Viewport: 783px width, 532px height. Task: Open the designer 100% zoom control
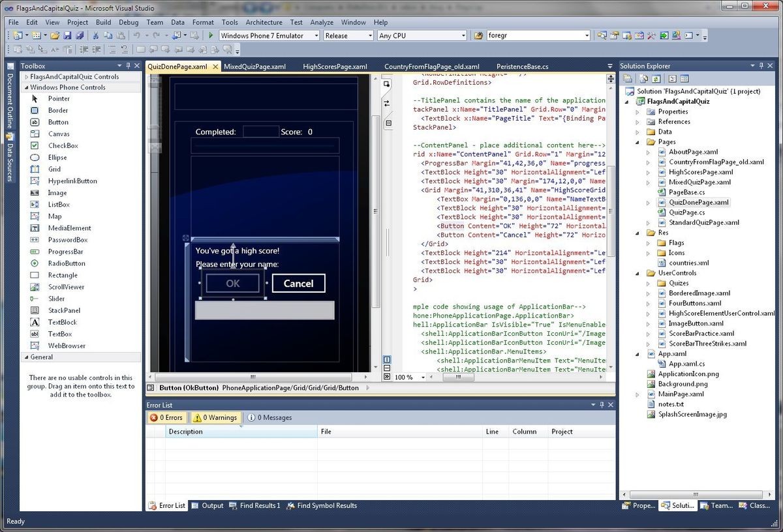(408, 376)
